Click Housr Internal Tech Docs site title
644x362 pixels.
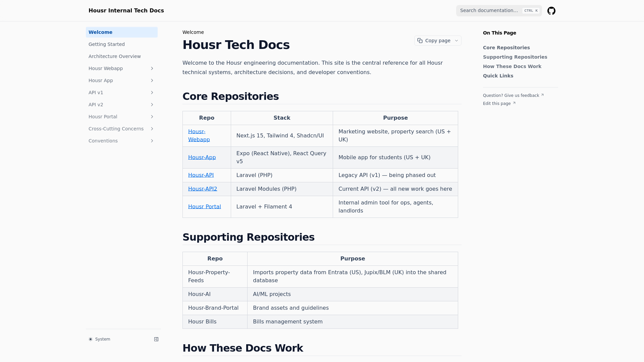point(126,11)
